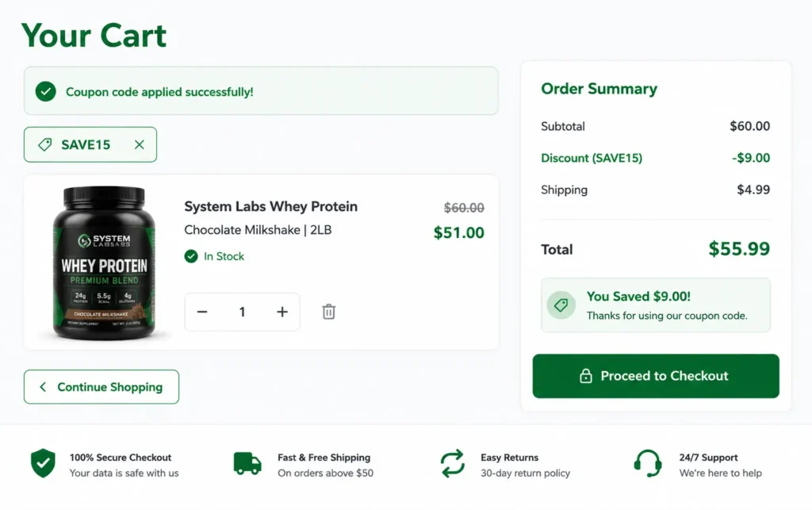Click the lock icon in the checkout button
This screenshot has height=510, width=812.
click(586, 376)
